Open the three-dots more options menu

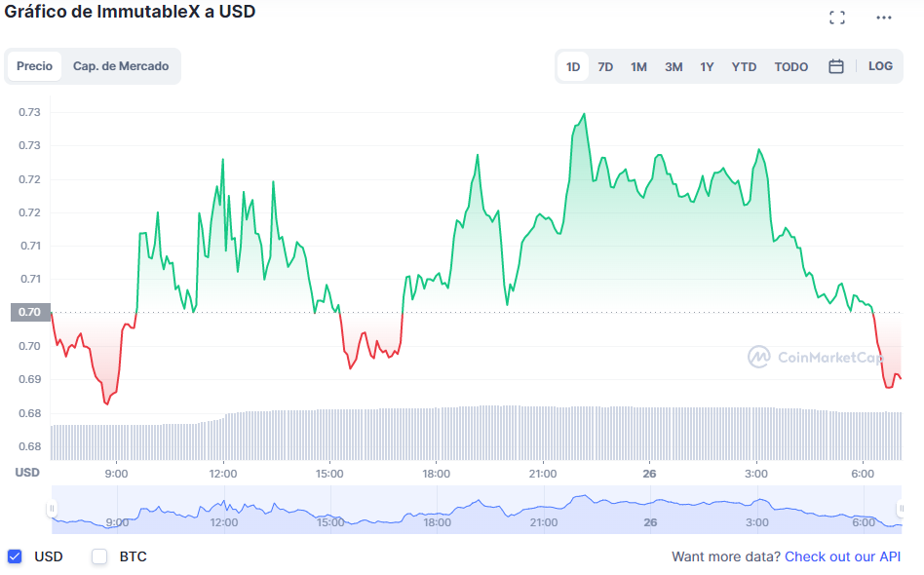[883, 18]
